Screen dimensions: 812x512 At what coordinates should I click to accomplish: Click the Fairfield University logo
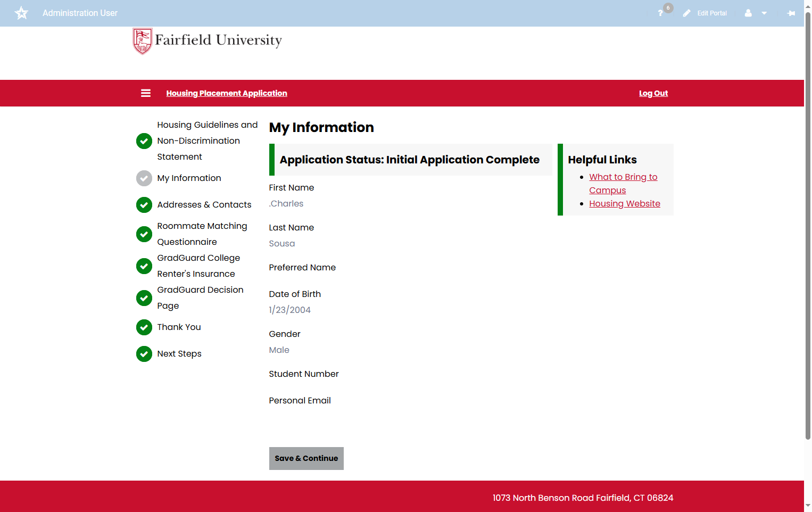click(x=208, y=41)
